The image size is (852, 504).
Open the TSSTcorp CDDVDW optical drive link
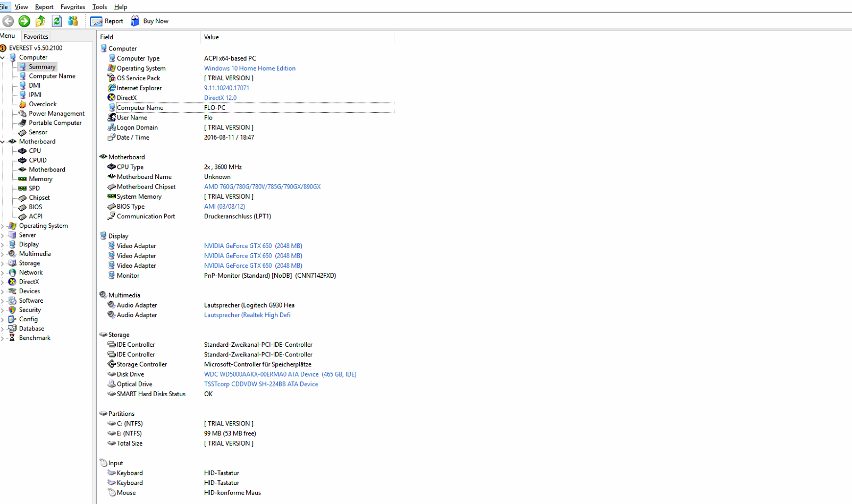point(261,385)
